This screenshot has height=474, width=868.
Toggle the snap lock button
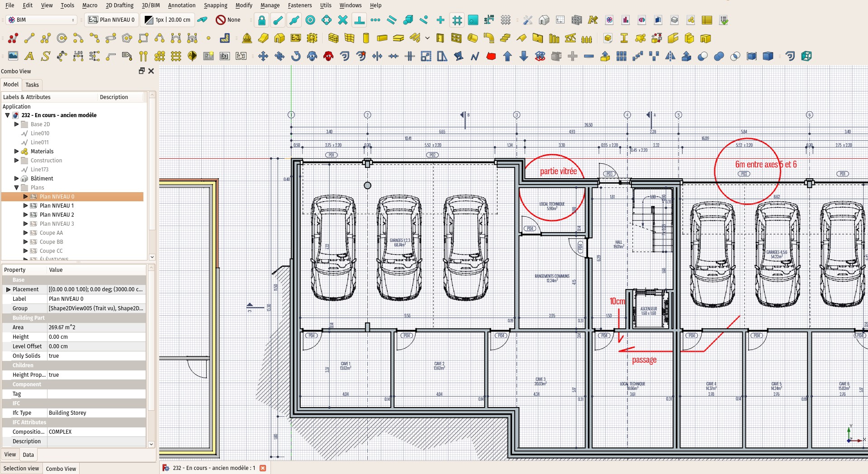[x=261, y=20]
